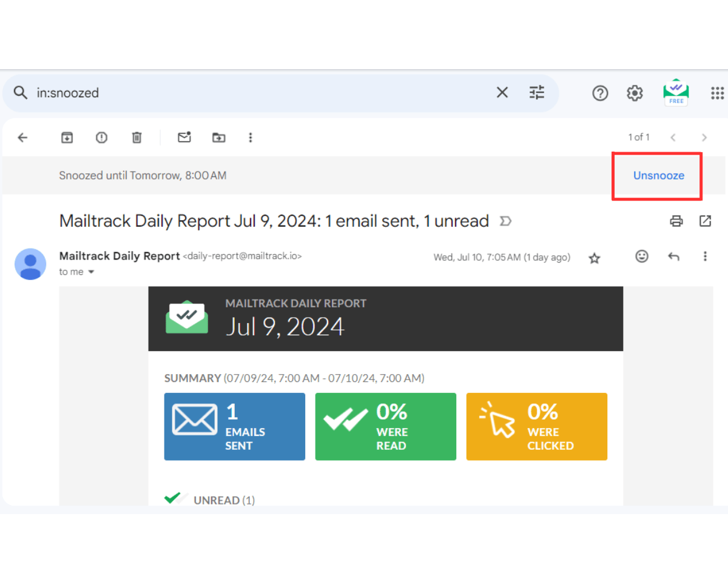Toggle the importance marker beside subject
Image resolution: width=728 pixels, height=582 pixels.
coord(505,222)
